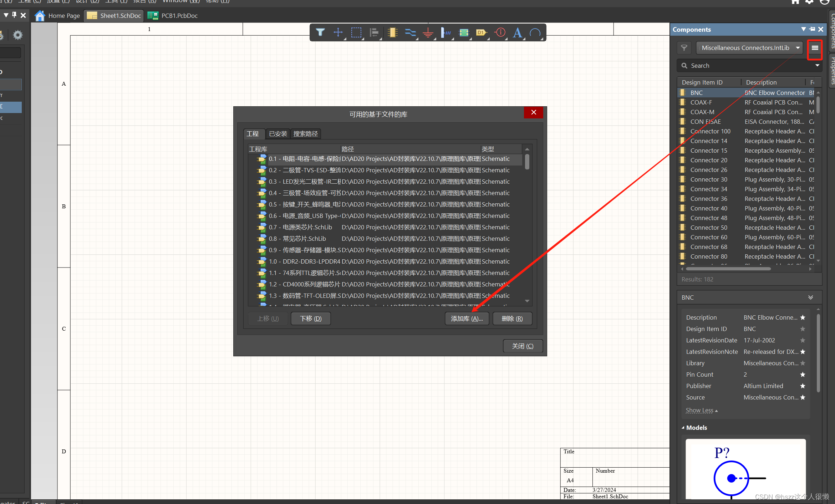Select the Place Part component icon
Image resolution: width=835 pixels, height=504 pixels.
pos(392,32)
